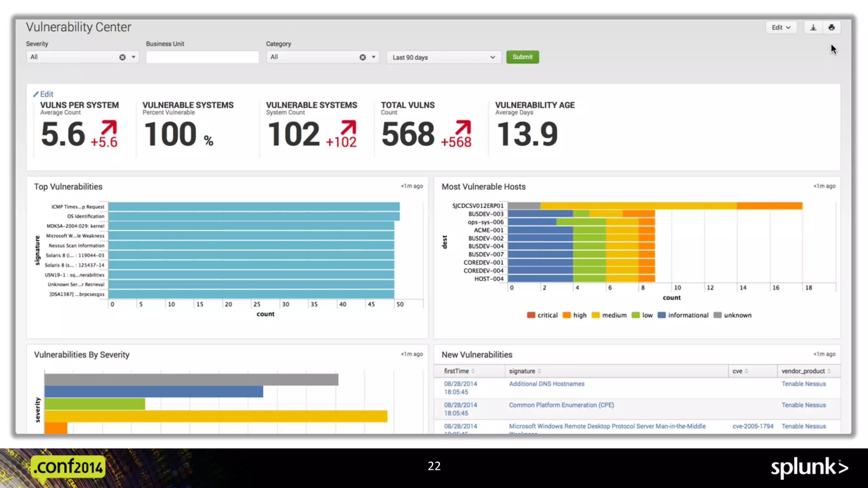Sort by cve column arrows
The width and height of the screenshot is (868, 488).
(746, 371)
